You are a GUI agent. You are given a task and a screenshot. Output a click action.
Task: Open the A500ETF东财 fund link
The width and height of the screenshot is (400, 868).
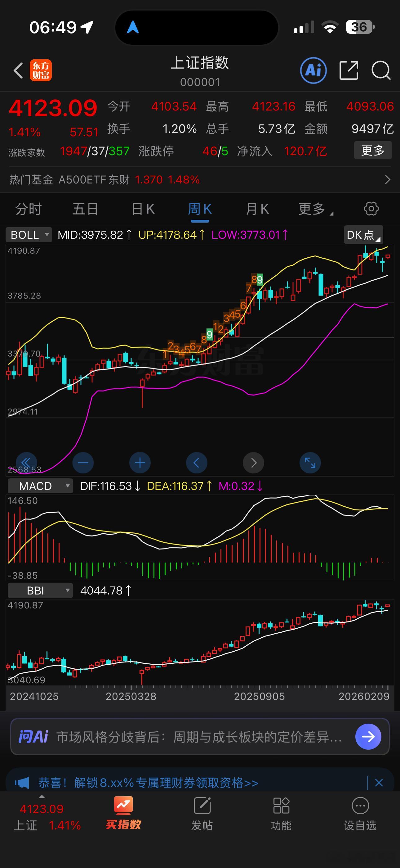(x=94, y=180)
